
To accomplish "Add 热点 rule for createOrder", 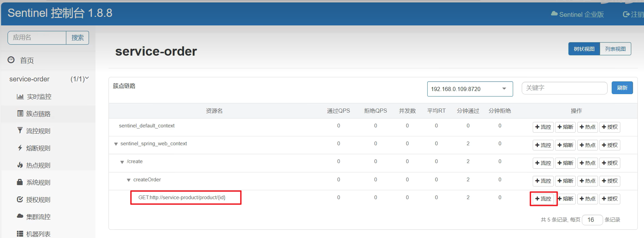I will click(x=587, y=181).
